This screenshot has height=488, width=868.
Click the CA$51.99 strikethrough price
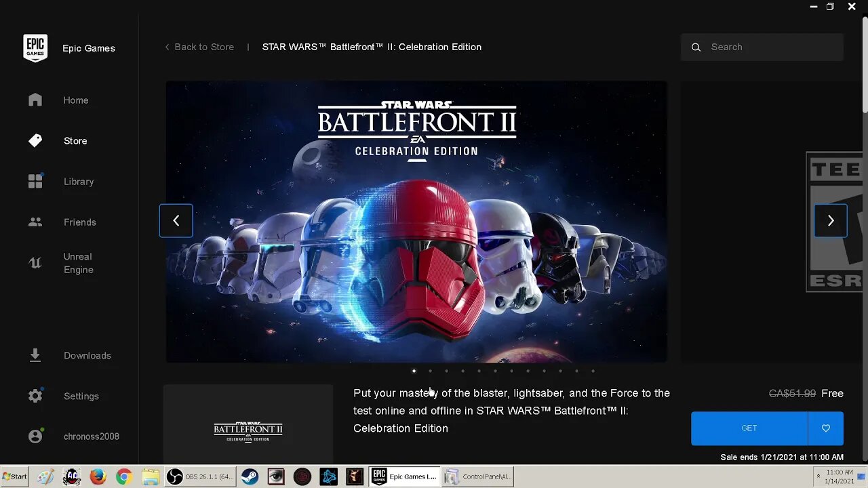792,394
